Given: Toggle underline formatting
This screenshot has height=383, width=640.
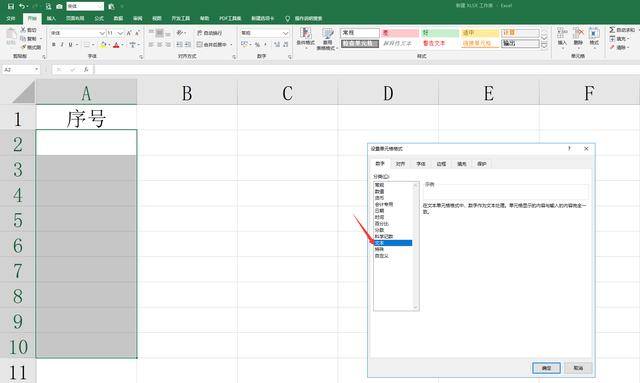Looking at the screenshot, I should point(71,45).
